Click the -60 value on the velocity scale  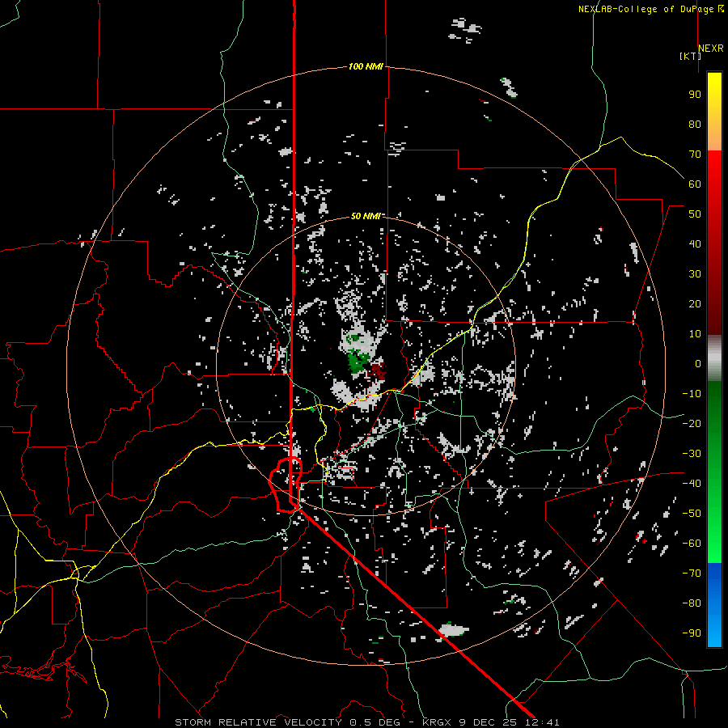[x=692, y=544]
